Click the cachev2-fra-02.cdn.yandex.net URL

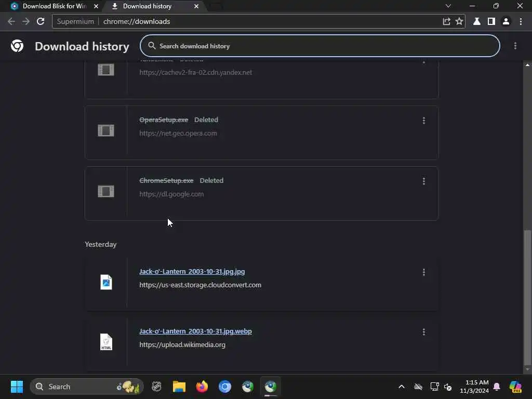point(195,72)
